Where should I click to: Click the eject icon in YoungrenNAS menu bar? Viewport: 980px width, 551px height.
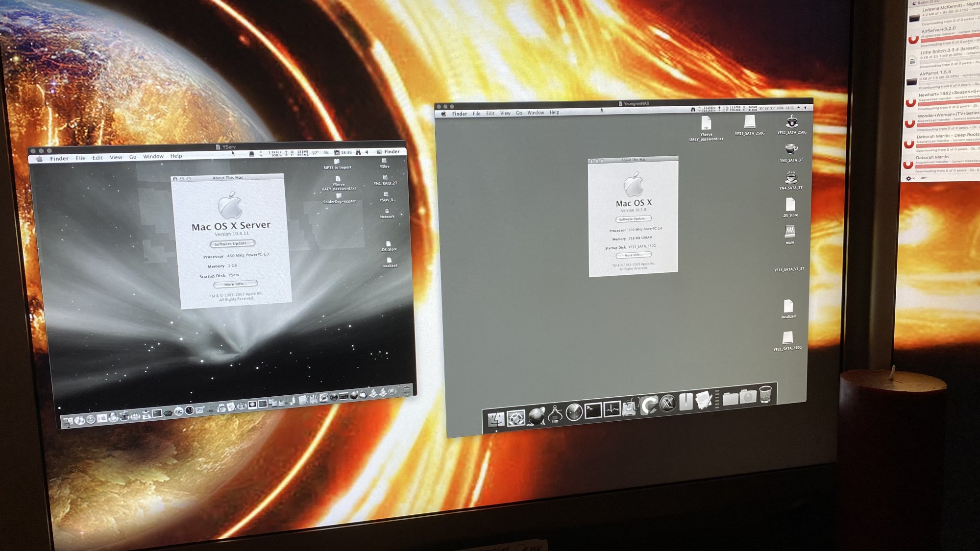[x=798, y=108]
